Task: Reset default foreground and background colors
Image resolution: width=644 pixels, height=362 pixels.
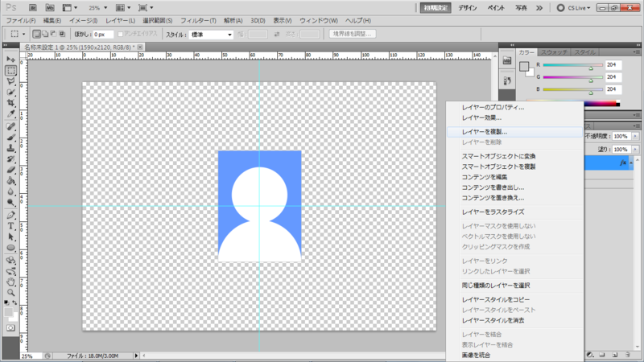Action: pyautogui.click(x=6, y=302)
